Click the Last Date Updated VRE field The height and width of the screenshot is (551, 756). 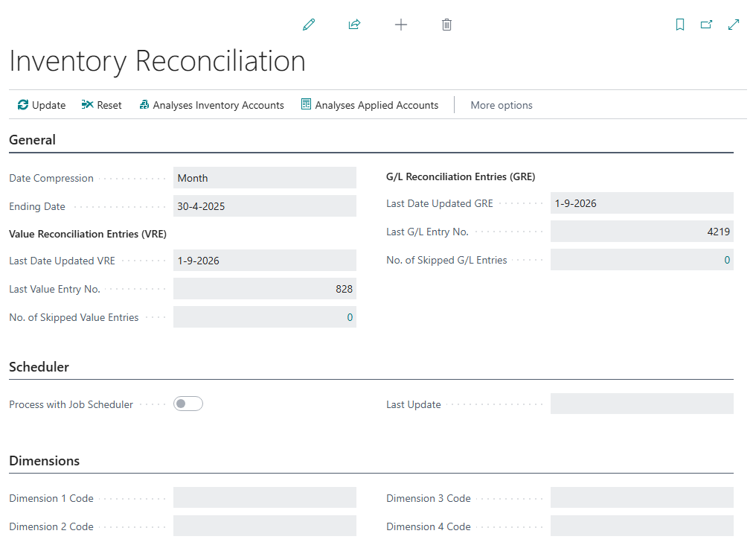pos(265,261)
